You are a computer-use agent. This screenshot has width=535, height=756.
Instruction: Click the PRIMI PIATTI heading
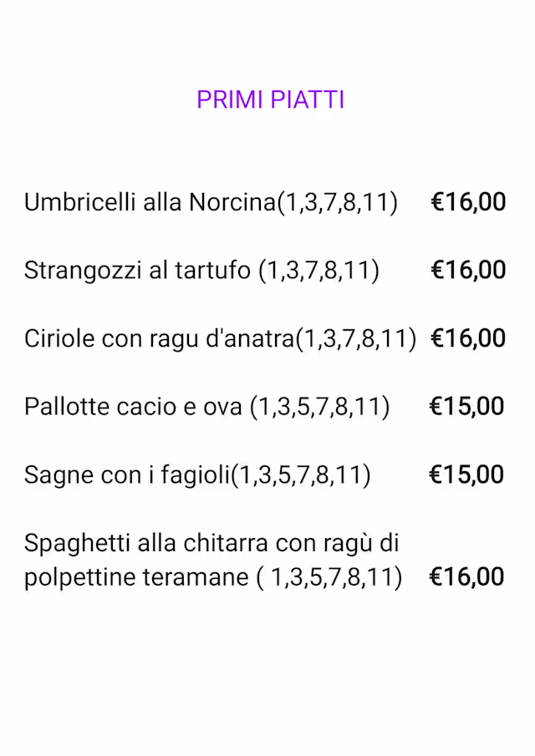click(270, 99)
